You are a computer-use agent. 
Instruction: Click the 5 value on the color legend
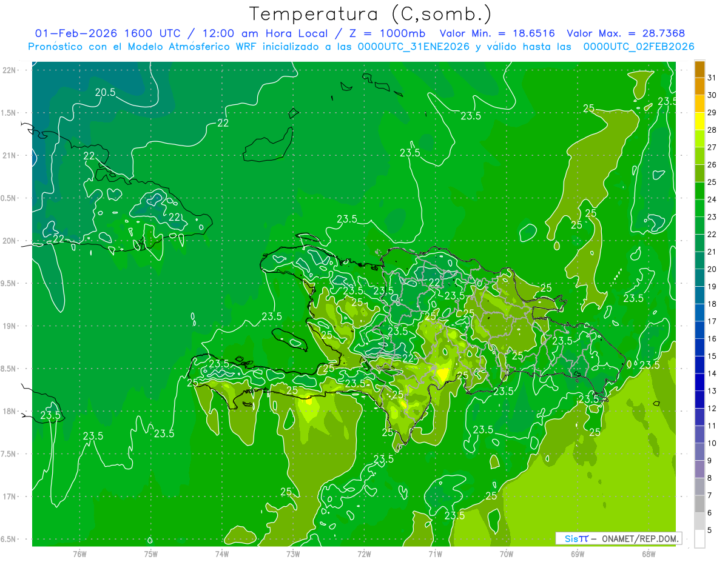(x=710, y=531)
